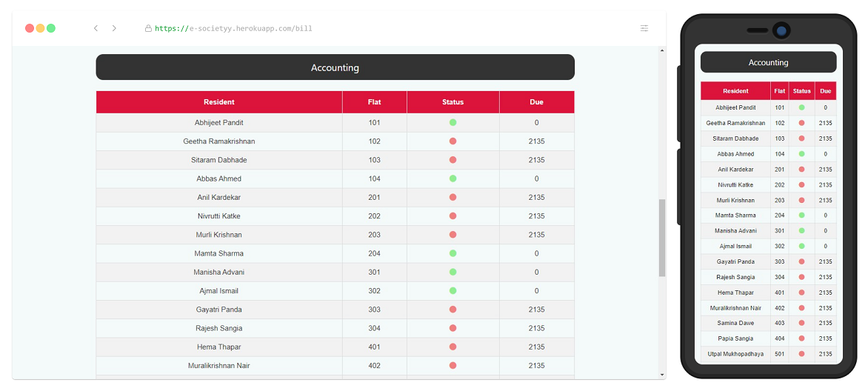Click the Status column header in desktop table
The width and height of the screenshot is (868, 391).
(453, 102)
